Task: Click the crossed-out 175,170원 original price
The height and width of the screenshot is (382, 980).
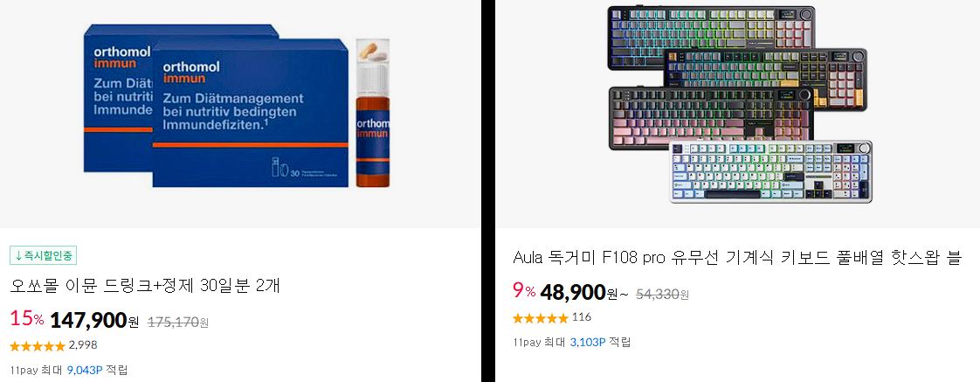Action: click(x=177, y=323)
